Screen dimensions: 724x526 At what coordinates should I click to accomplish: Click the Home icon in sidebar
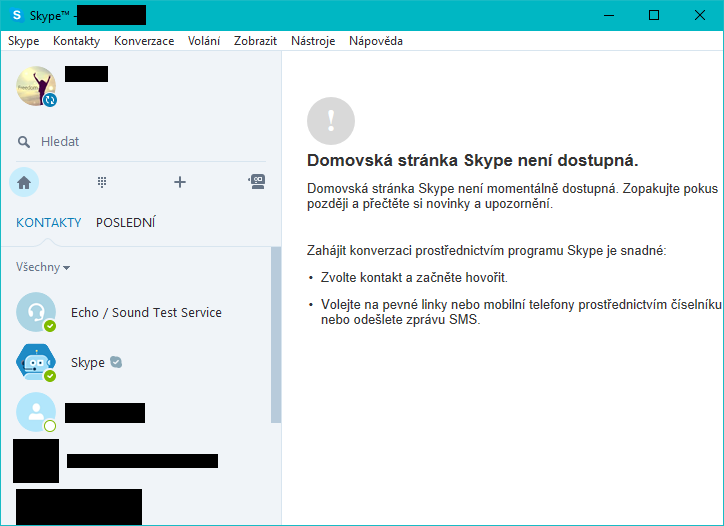click(24, 182)
